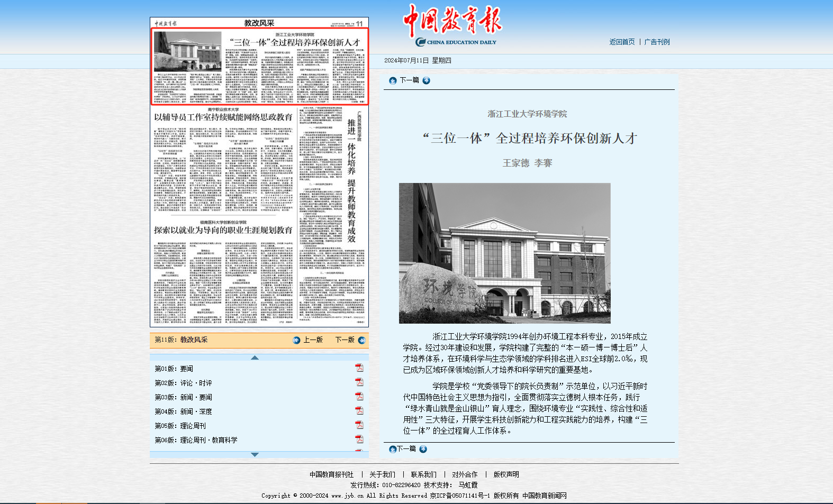Open PDF icon for 第01版 要闻
833x504 pixels.
point(359,368)
